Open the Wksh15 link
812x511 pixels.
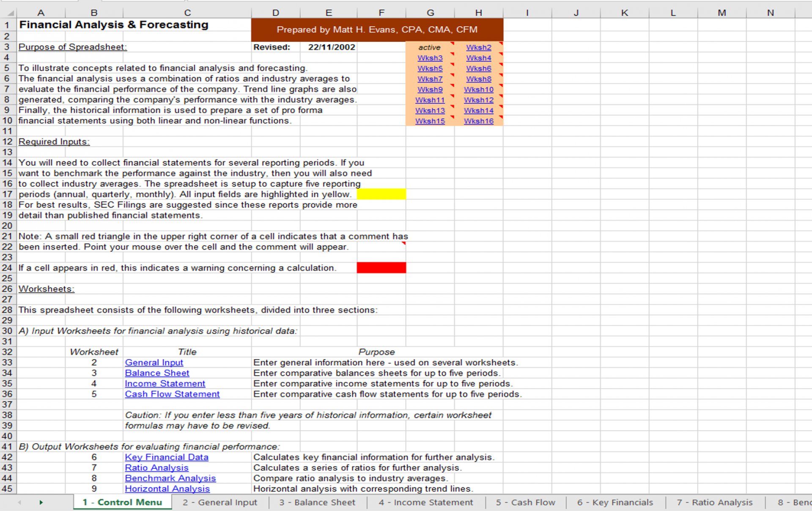click(430, 121)
